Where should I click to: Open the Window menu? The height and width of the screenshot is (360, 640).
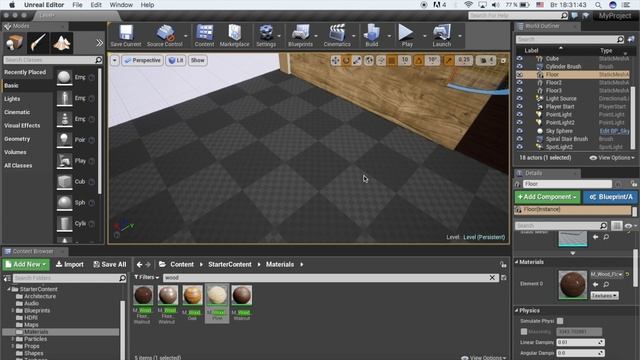point(121,5)
